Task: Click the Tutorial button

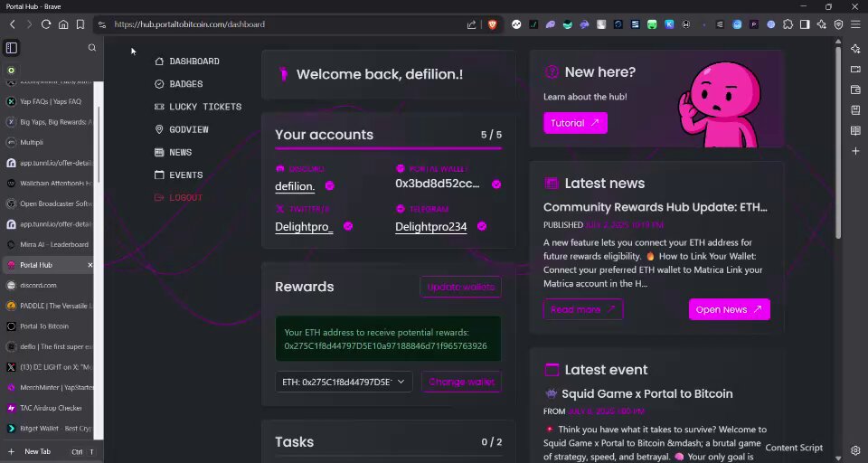Action: (575, 123)
